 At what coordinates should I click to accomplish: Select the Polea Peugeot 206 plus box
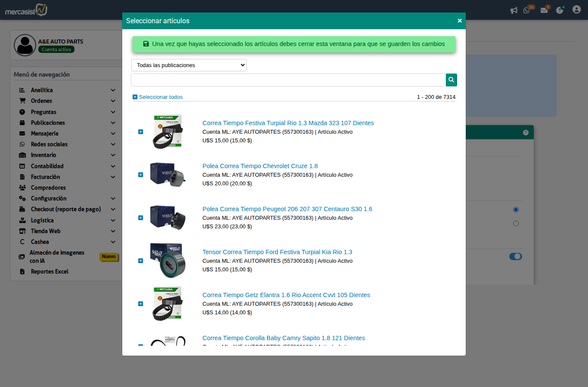pos(140,218)
